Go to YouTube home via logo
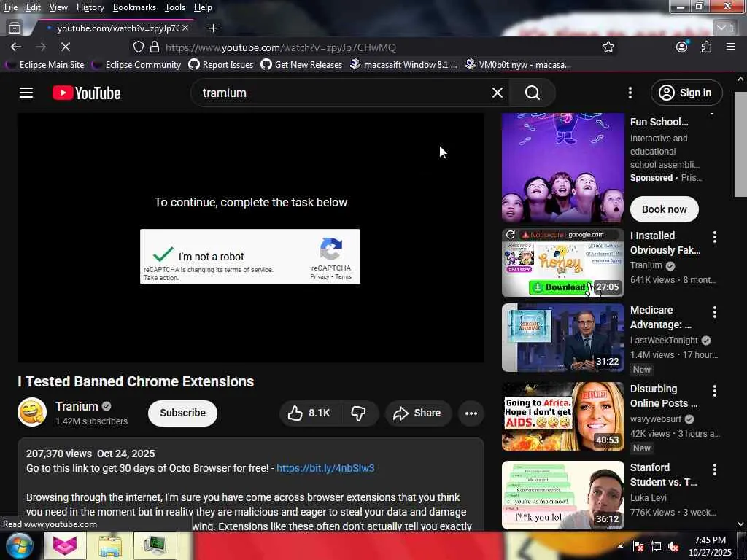 point(86,93)
